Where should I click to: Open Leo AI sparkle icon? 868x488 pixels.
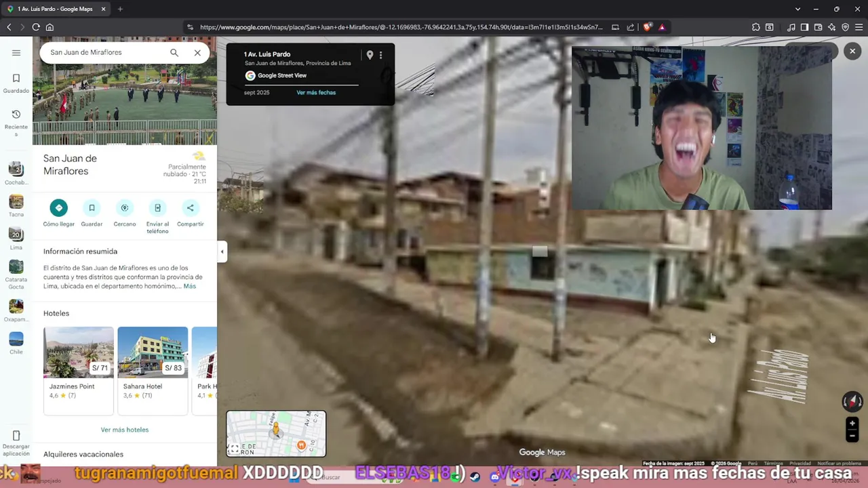[832, 27]
